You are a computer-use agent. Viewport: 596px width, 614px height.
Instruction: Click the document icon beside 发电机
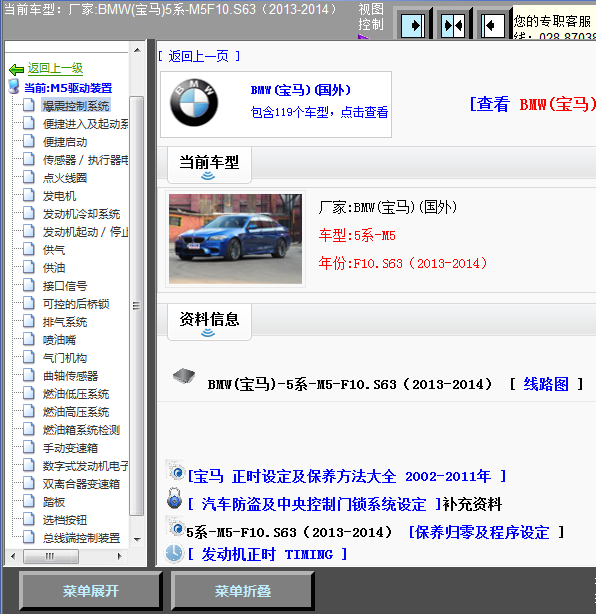click(x=29, y=195)
